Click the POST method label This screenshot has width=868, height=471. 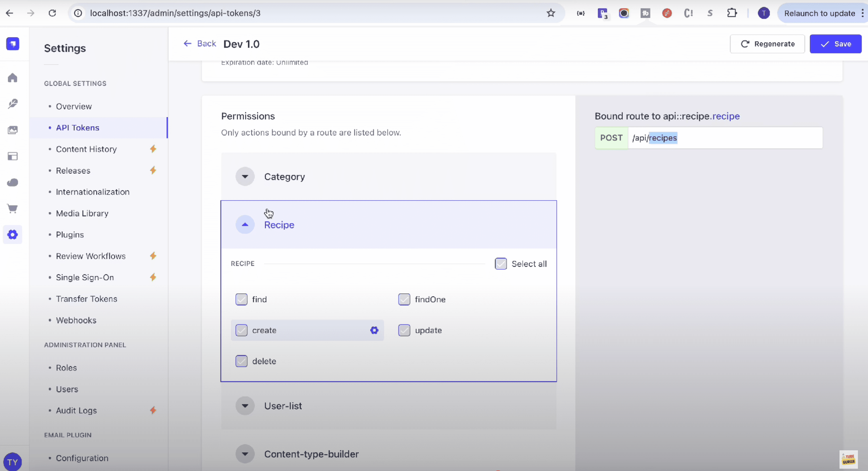pos(611,138)
